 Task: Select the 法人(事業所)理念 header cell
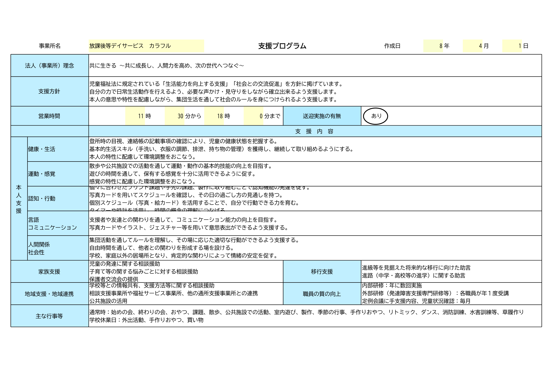(49, 66)
